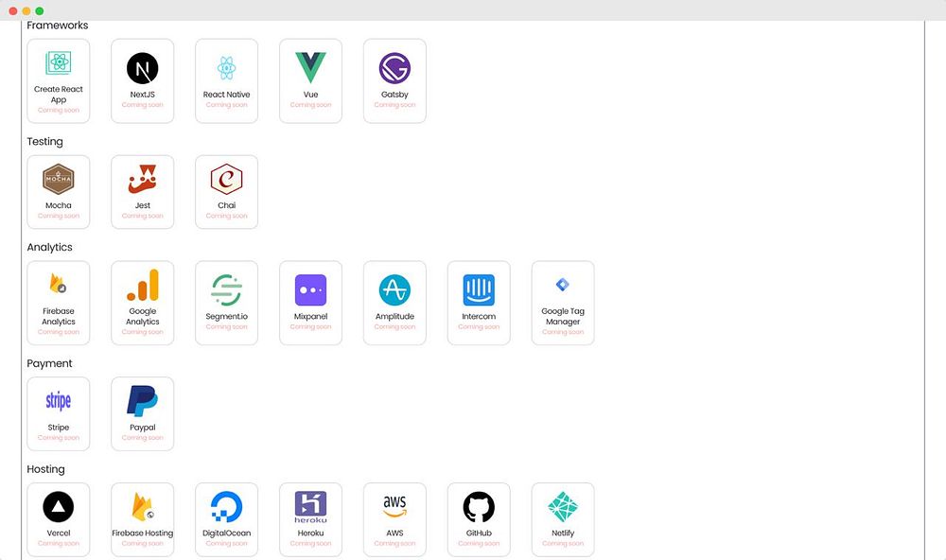The image size is (946, 560).
Task: Click 'Coming soon' under Chai
Action: pos(226,216)
